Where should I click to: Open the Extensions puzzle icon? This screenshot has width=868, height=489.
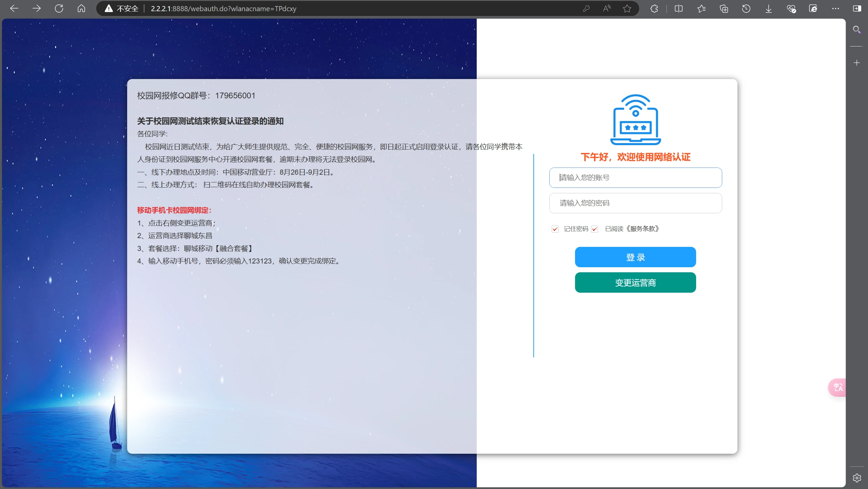click(x=654, y=8)
